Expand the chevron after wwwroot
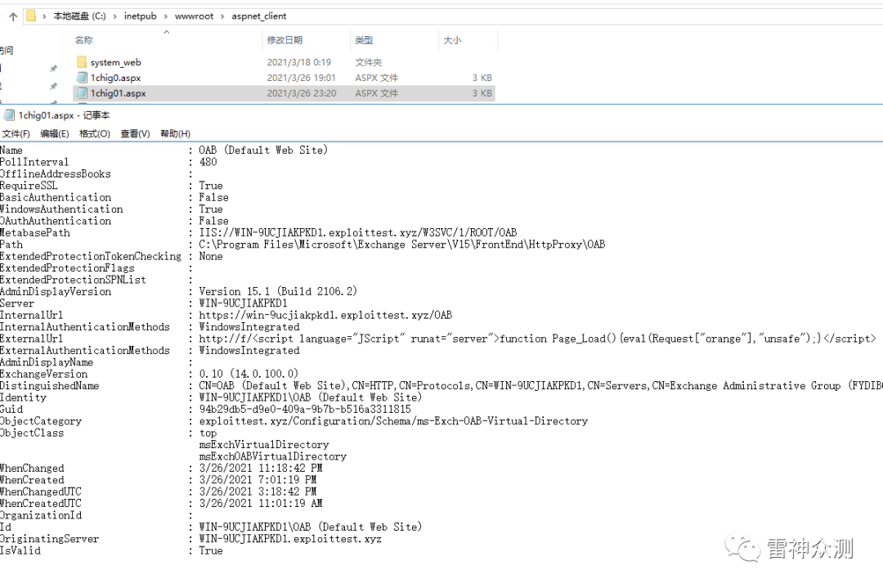883x588 pixels. point(222,16)
